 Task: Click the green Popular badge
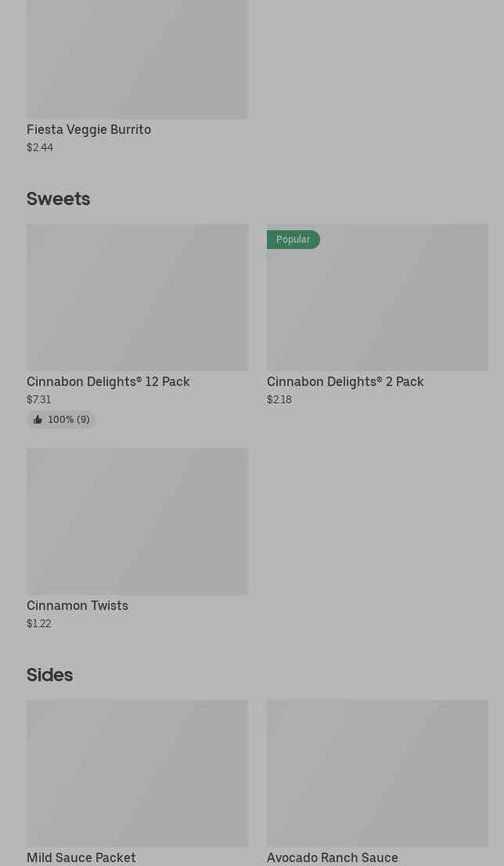tap(293, 240)
